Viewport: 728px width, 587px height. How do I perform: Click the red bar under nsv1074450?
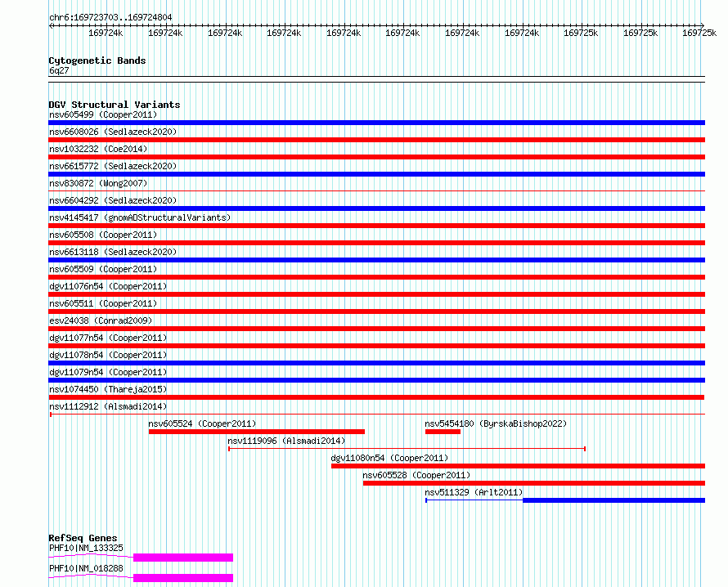coord(376,397)
